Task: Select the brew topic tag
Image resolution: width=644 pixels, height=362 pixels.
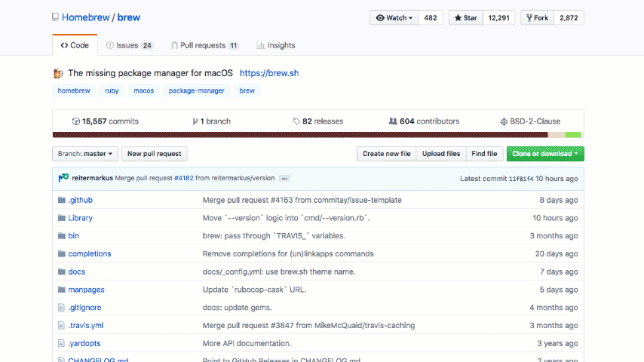Action: click(x=247, y=90)
